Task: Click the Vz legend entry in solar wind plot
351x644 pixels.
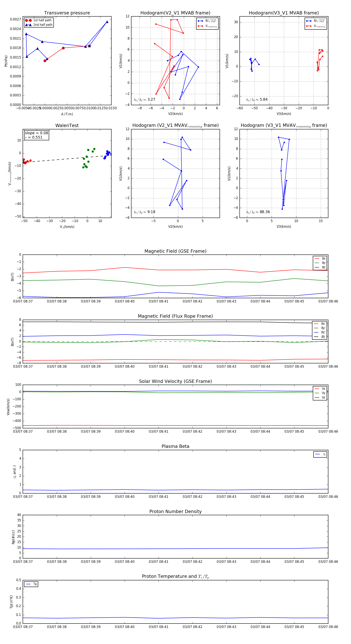Action: pos(320,398)
